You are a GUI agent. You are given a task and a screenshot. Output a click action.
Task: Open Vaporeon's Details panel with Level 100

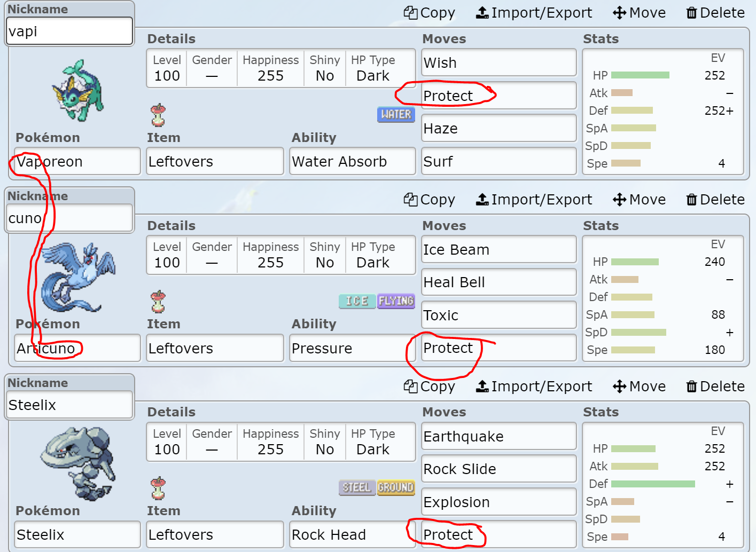click(281, 68)
